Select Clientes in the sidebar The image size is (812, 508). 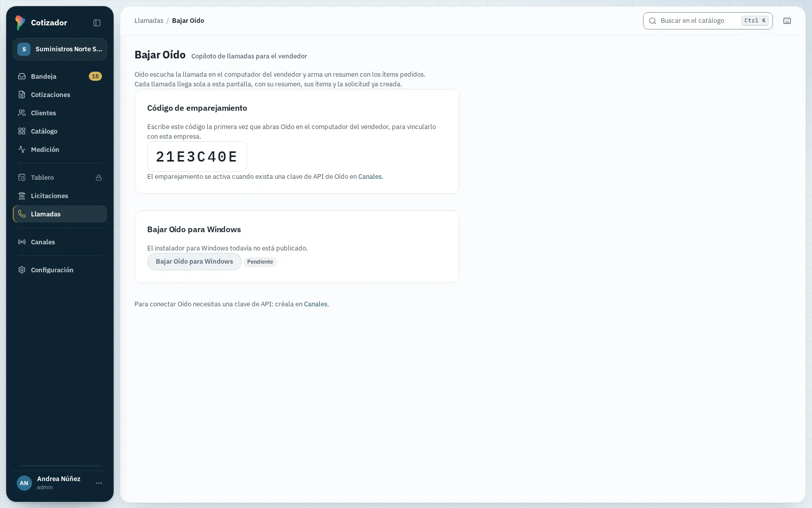[x=60, y=113]
